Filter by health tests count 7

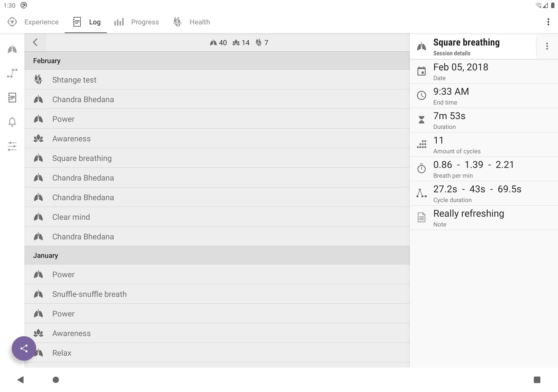[x=262, y=43]
